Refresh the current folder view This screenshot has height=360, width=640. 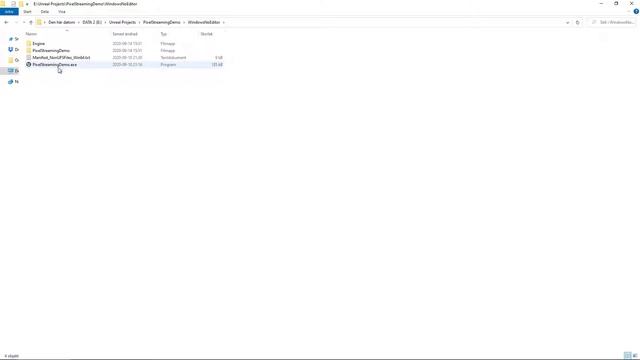(x=578, y=22)
